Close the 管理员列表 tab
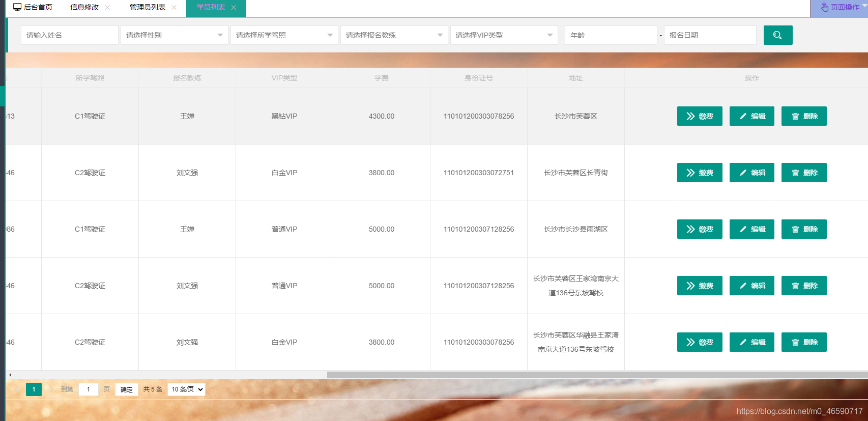 pos(174,7)
